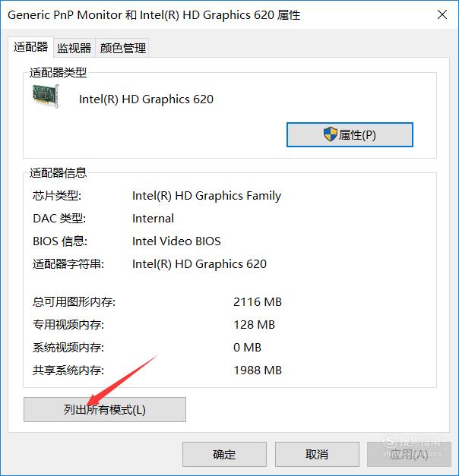Switch to the 监视器 tab
Screen dimensions: 459x476
click(x=74, y=48)
